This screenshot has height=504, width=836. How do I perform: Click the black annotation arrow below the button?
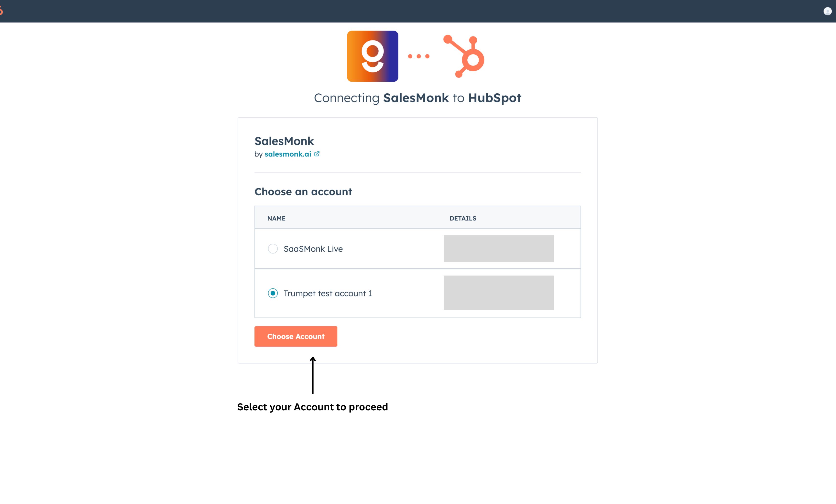[x=313, y=375]
